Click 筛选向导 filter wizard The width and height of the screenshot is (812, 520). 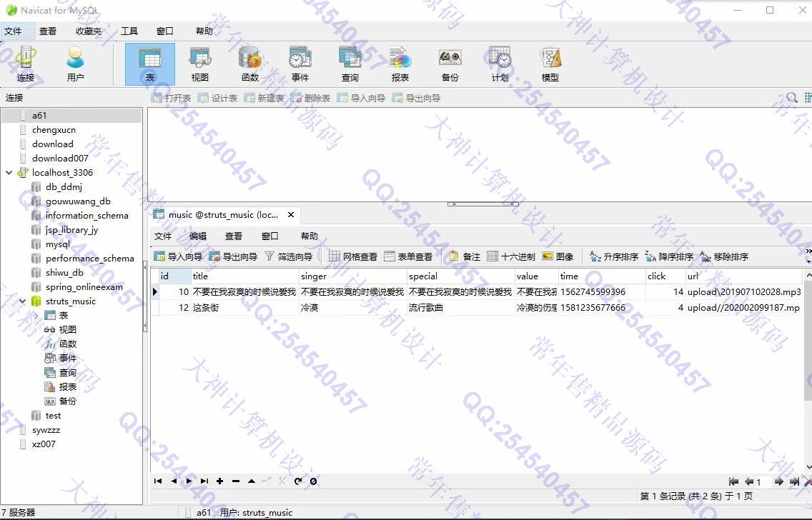pos(289,256)
